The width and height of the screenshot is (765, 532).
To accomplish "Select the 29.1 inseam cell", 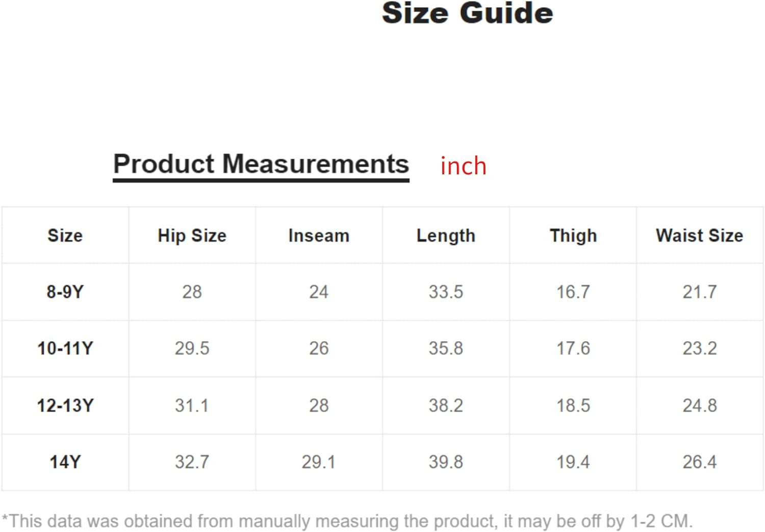I will click(319, 462).
